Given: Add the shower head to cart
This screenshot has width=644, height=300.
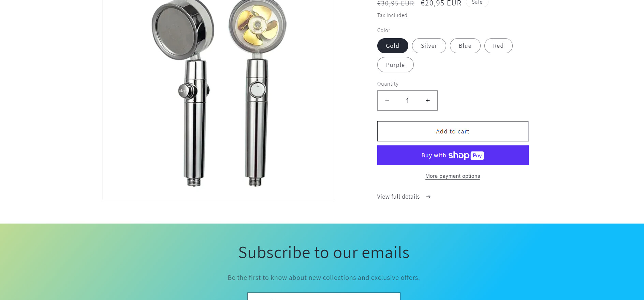Looking at the screenshot, I should pyautogui.click(x=453, y=131).
